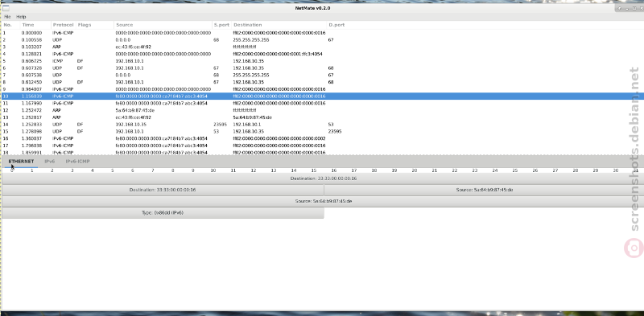Image resolution: width=644 pixels, height=316 pixels.
Task: Select UDP packet 15 with destination port 23595
Action: point(322,131)
